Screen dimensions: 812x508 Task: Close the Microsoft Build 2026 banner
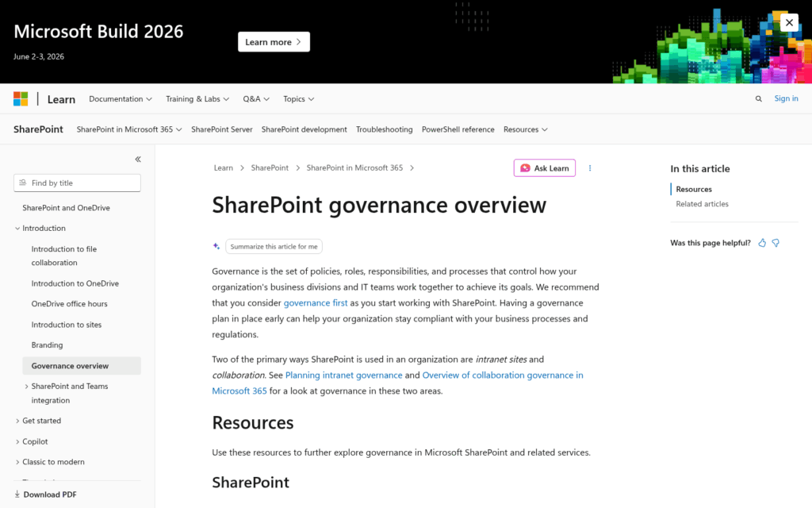[x=789, y=22]
